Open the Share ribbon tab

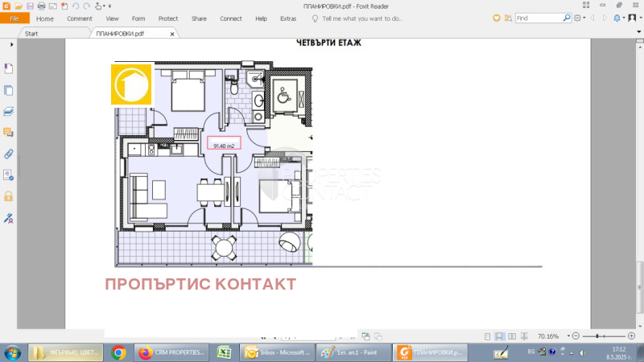pyautogui.click(x=199, y=19)
